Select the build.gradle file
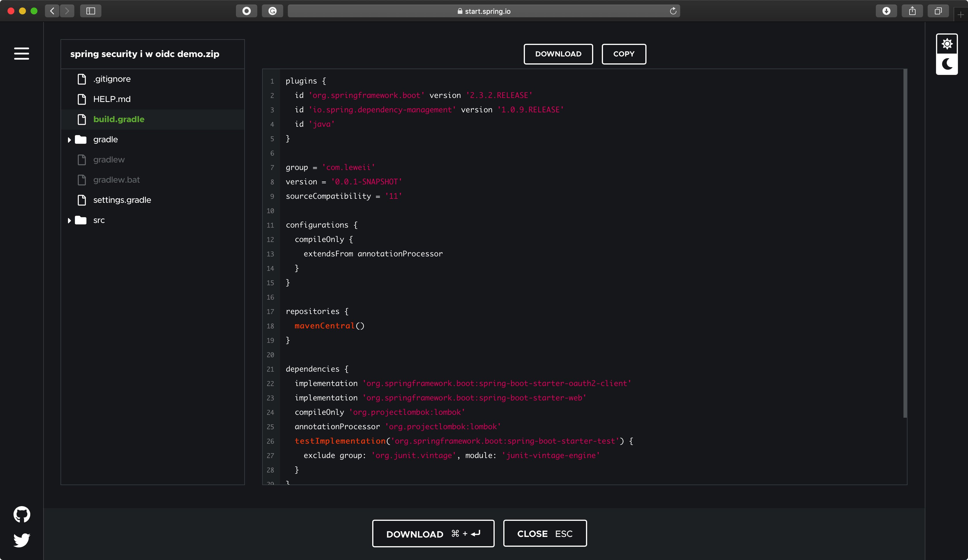The height and width of the screenshot is (560, 968). [x=152, y=120]
